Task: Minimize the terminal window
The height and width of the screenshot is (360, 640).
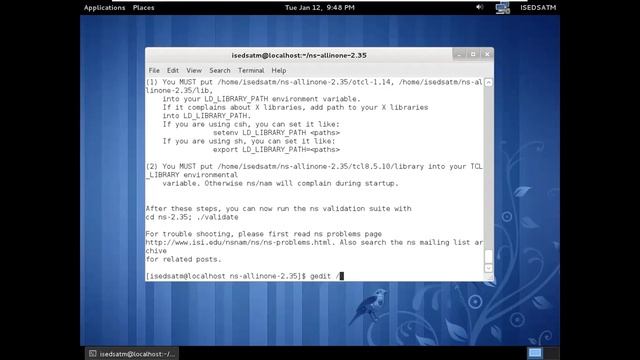Action: [x=459, y=54]
